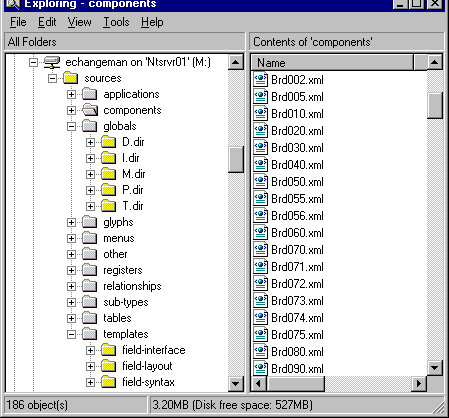Click the field-layout folder icon
The height and width of the screenshot is (418, 449).
109,366
